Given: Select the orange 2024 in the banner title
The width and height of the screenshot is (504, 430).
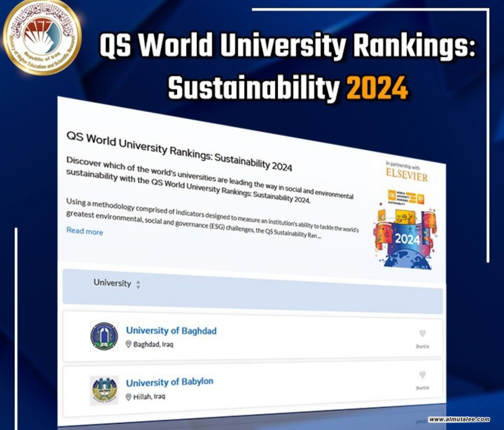Looking at the screenshot, I should pyautogui.click(x=377, y=88).
